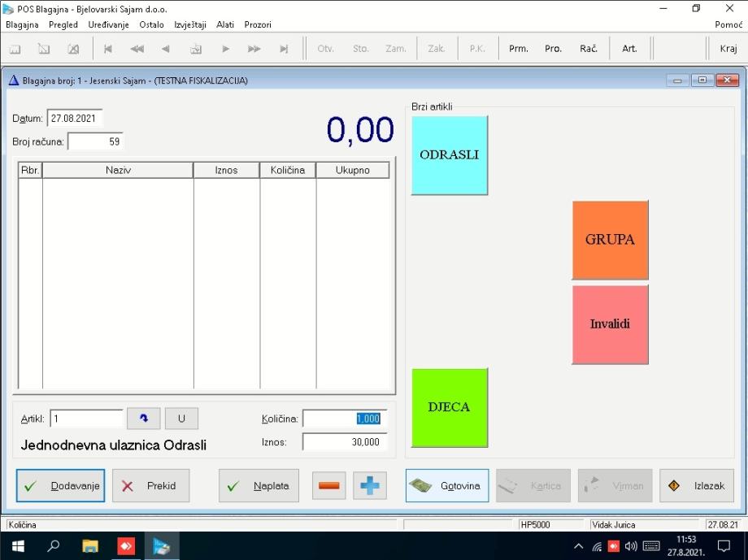Click the Art. toolbar button
This screenshot has height=560, width=748.
pos(629,49)
